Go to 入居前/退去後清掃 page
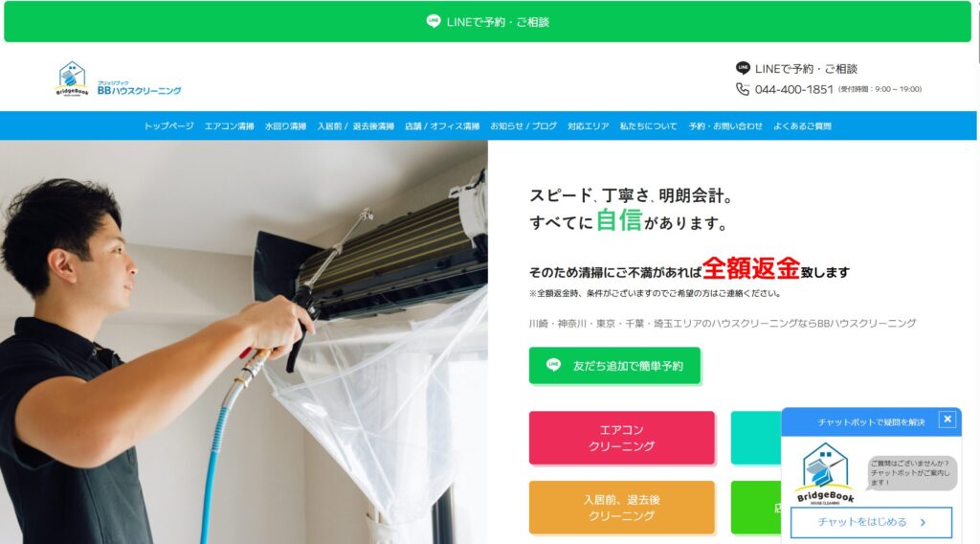Screen dimensions: 980x544 (x=356, y=125)
